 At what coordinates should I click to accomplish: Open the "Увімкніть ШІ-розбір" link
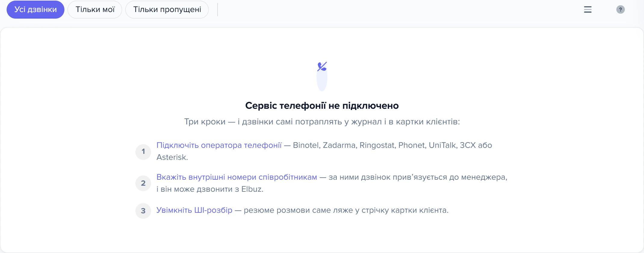click(194, 210)
